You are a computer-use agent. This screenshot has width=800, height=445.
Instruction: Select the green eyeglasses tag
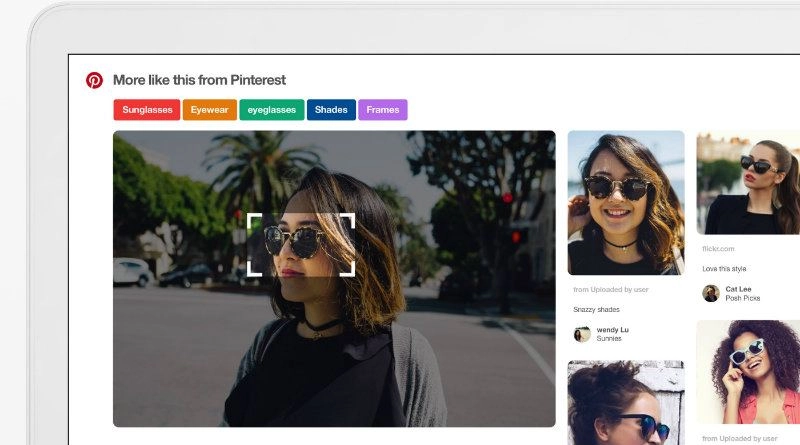click(x=271, y=110)
